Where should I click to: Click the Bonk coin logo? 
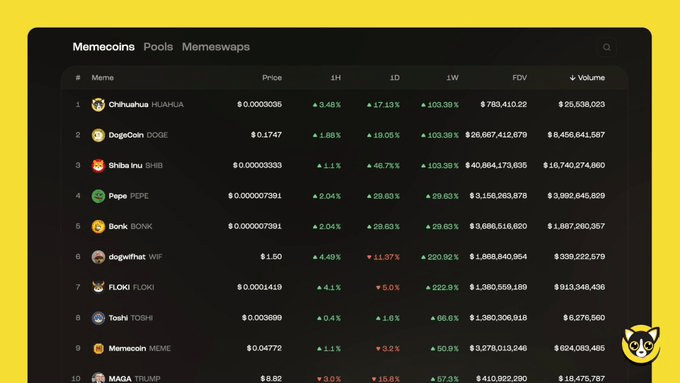click(x=98, y=226)
